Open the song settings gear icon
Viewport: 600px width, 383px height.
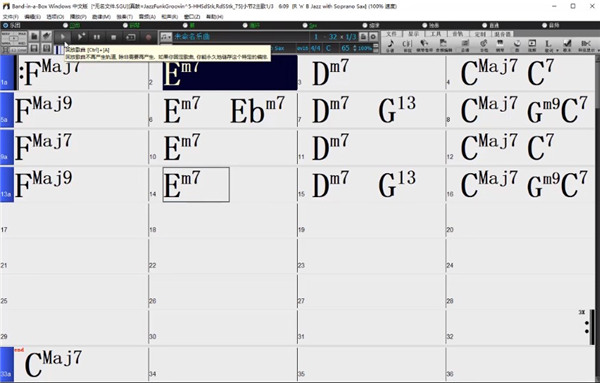373,37
